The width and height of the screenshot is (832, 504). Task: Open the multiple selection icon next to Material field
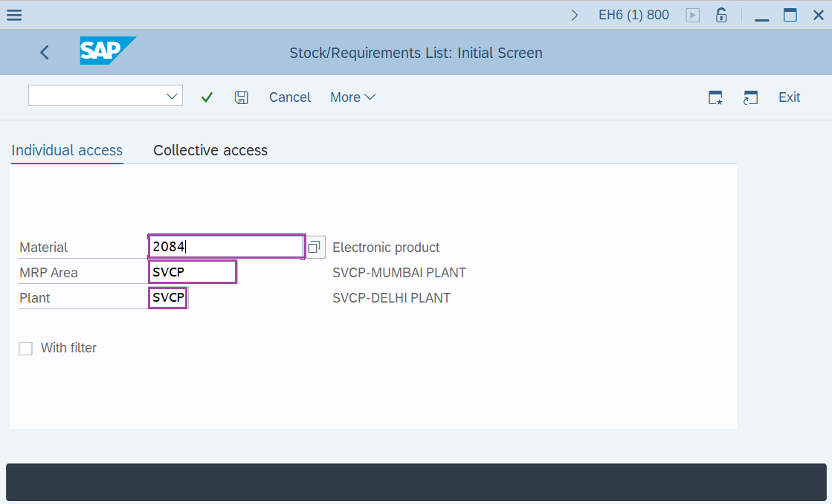[x=314, y=246]
